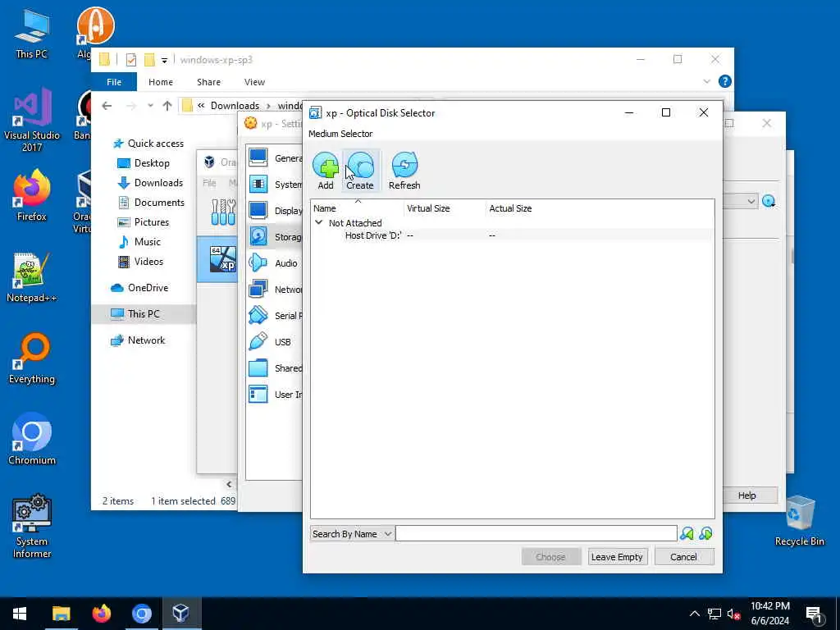Select Storage category in xp Settings
840x630 pixels.
(x=275, y=237)
